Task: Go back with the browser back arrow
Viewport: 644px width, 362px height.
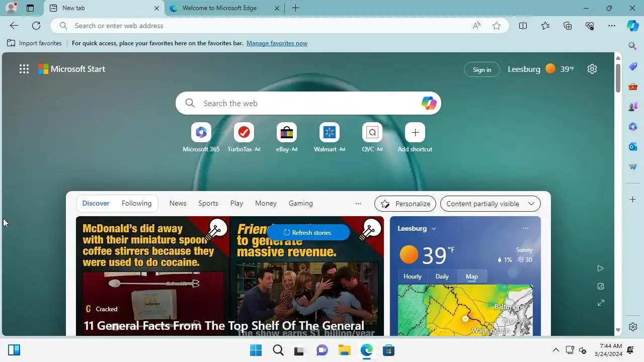Action: point(14,26)
